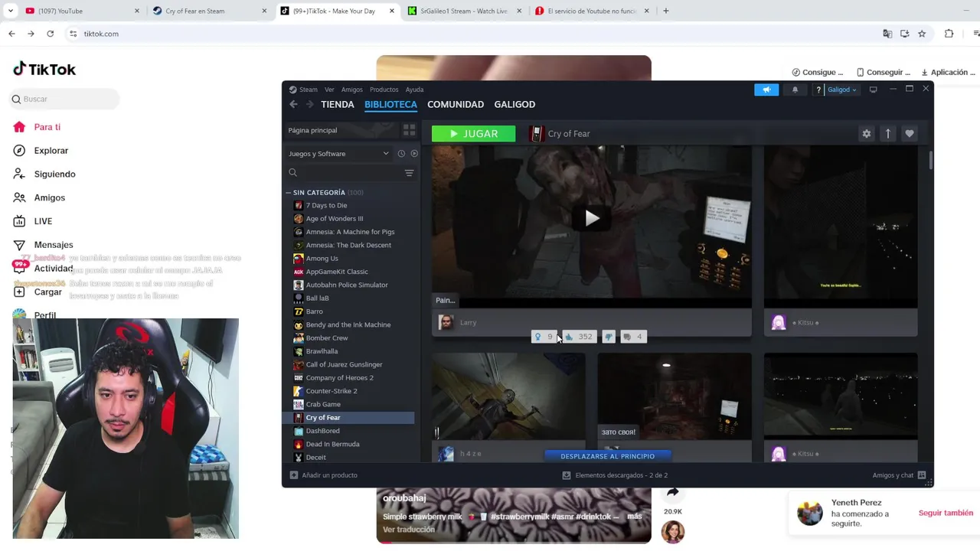Image resolution: width=980 pixels, height=551 pixels.
Task: Click the upward arrow icon beside the gear
Action: click(x=888, y=134)
